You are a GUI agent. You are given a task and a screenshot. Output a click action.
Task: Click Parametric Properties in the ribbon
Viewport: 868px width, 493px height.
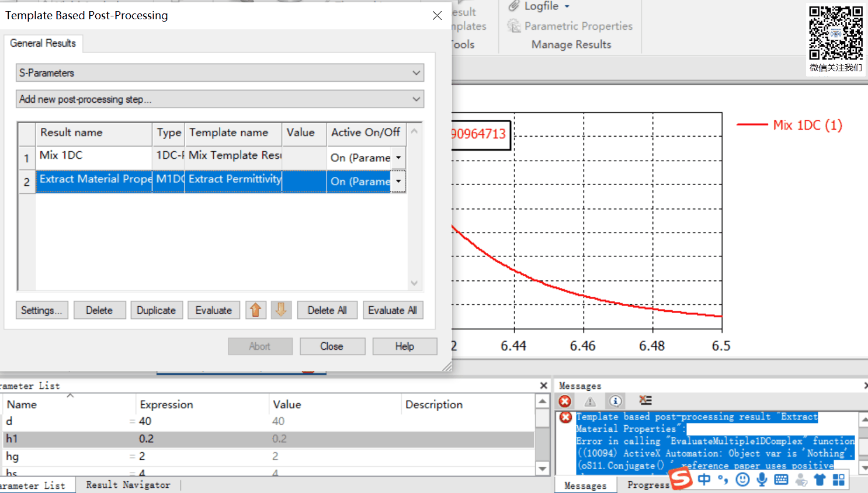pos(578,26)
